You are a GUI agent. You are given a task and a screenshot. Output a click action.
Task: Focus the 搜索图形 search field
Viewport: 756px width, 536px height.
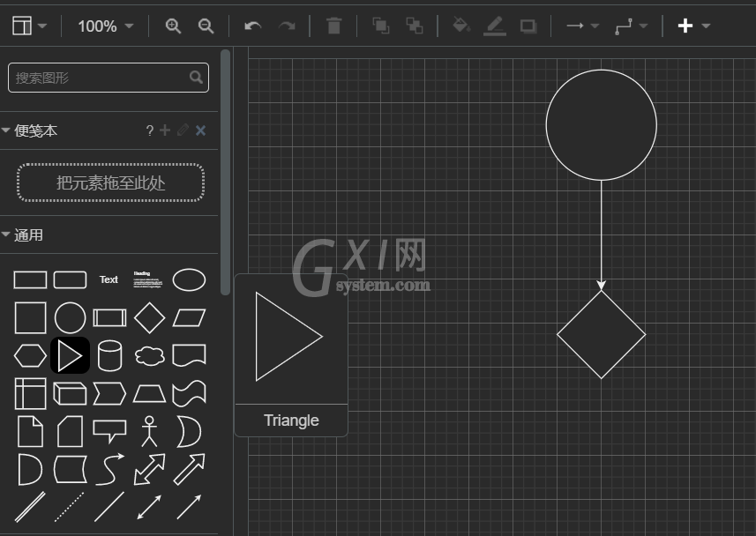tap(109, 77)
